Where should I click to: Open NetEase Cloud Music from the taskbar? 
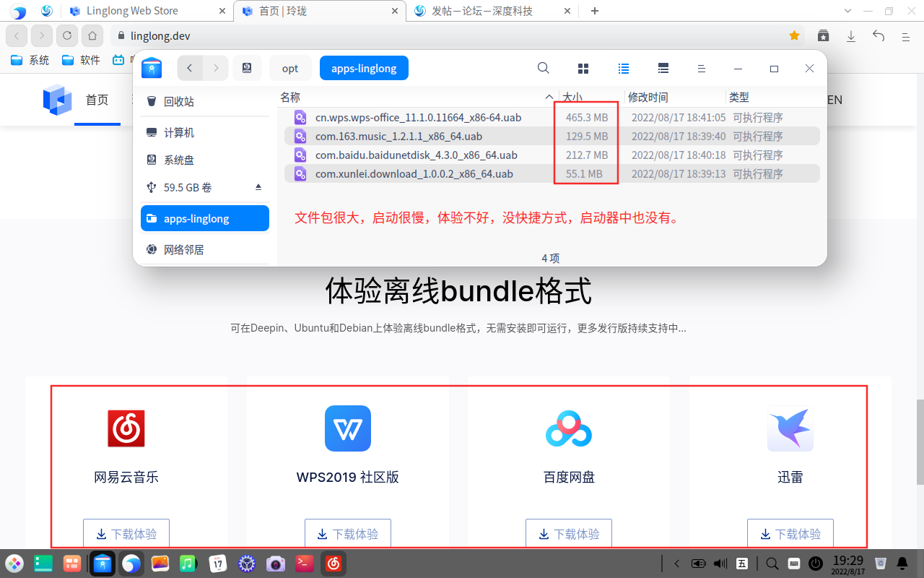[333, 564]
